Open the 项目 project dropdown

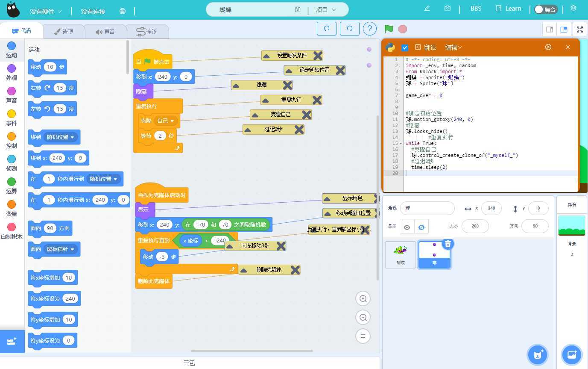pyautogui.click(x=326, y=9)
